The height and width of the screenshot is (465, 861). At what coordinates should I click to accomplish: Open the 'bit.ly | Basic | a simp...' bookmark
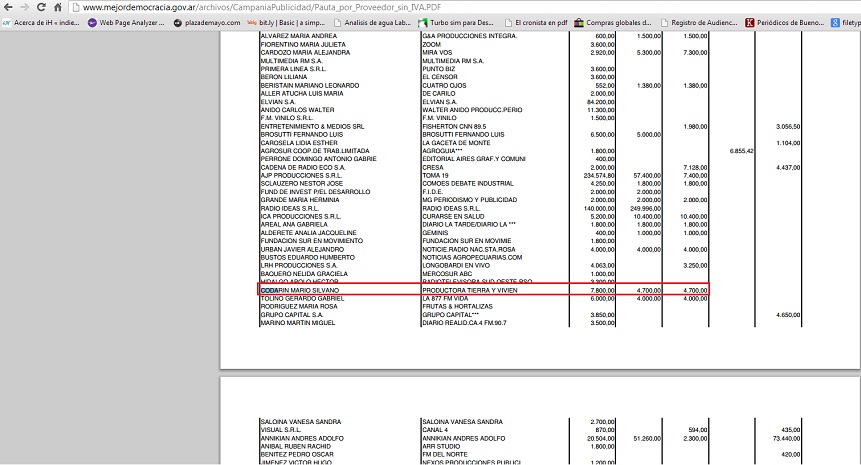287,23
